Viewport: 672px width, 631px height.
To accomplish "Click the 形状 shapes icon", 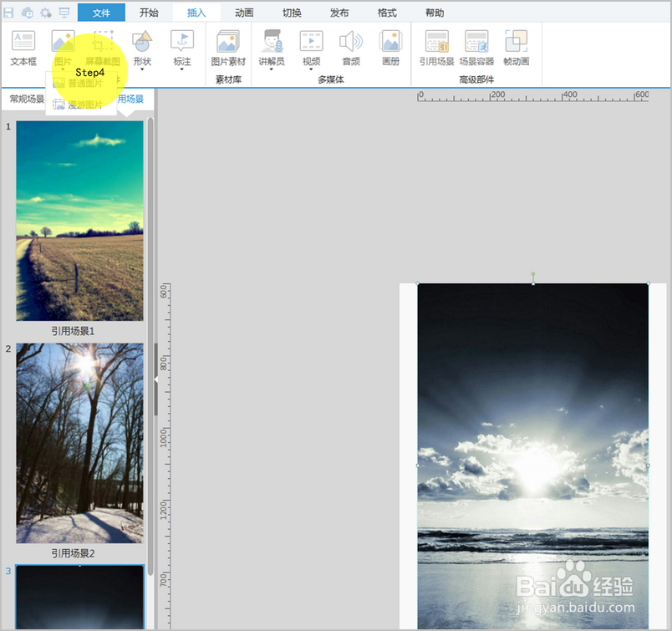I will click(142, 41).
